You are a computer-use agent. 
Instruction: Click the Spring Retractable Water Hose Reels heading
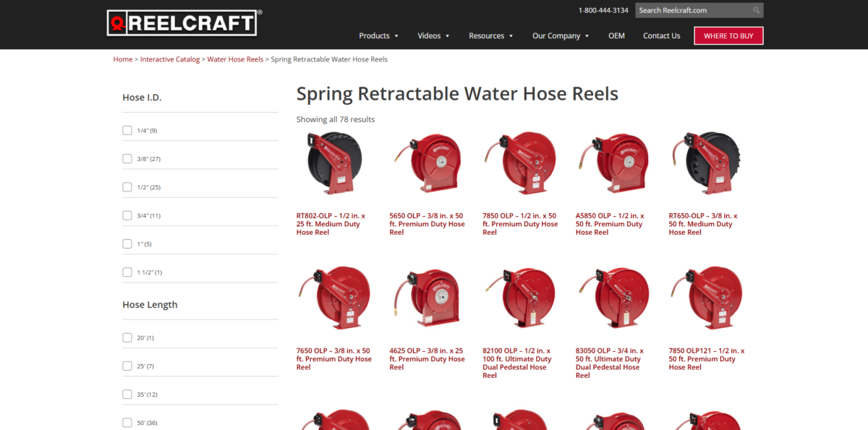pyautogui.click(x=457, y=94)
